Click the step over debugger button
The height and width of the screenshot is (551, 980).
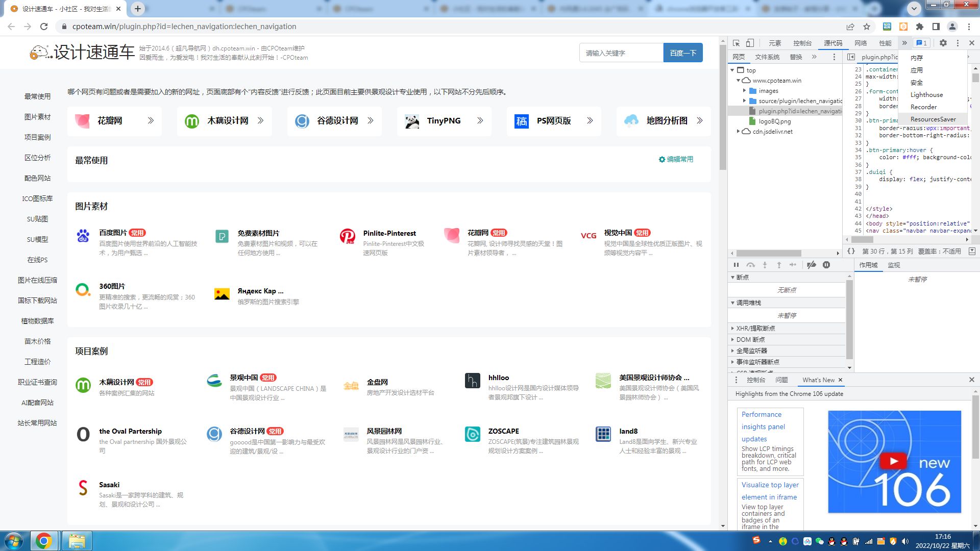[750, 265]
